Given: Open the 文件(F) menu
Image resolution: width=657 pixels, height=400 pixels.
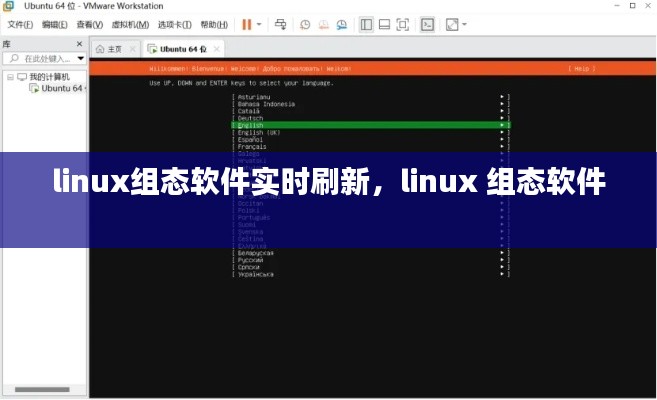Looking at the screenshot, I should coord(20,24).
